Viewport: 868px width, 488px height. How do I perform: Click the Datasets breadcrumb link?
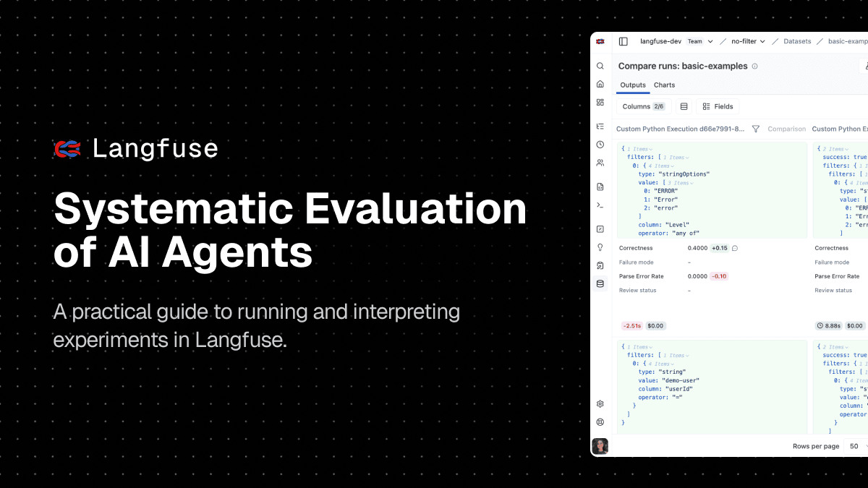[x=796, y=41]
